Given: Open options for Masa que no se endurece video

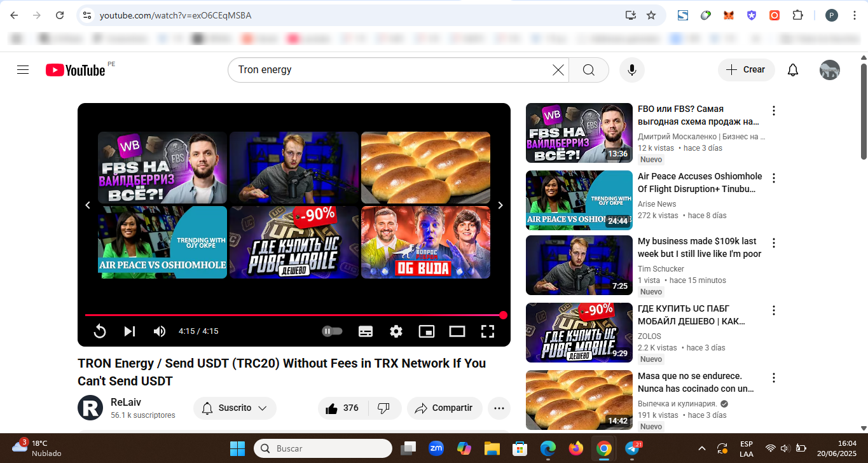Looking at the screenshot, I should 774,378.
